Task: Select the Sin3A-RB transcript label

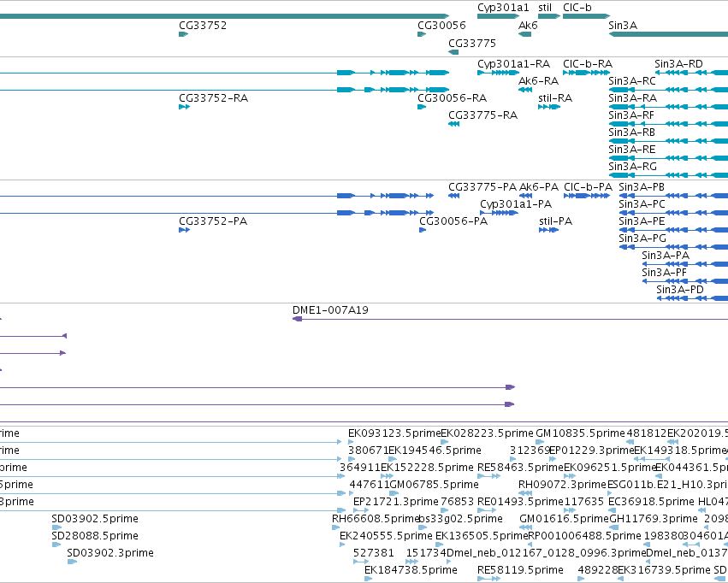Action: coord(631,132)
